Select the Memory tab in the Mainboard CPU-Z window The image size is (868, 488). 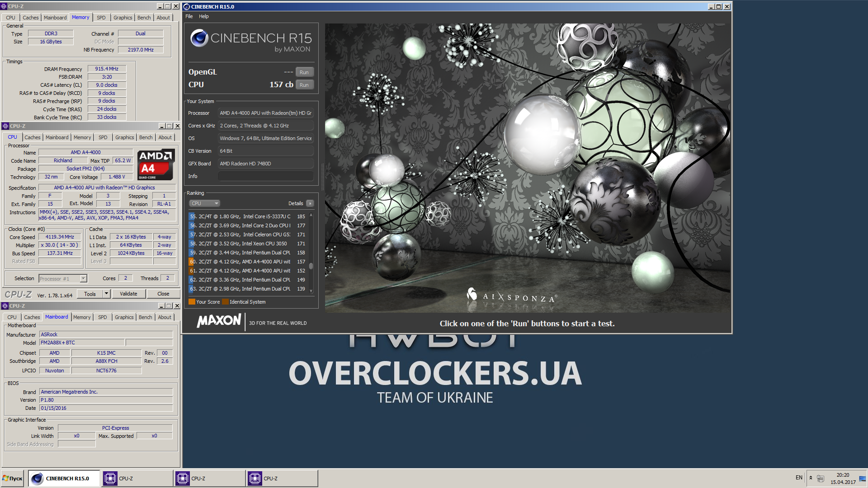(x=82, y=317)
